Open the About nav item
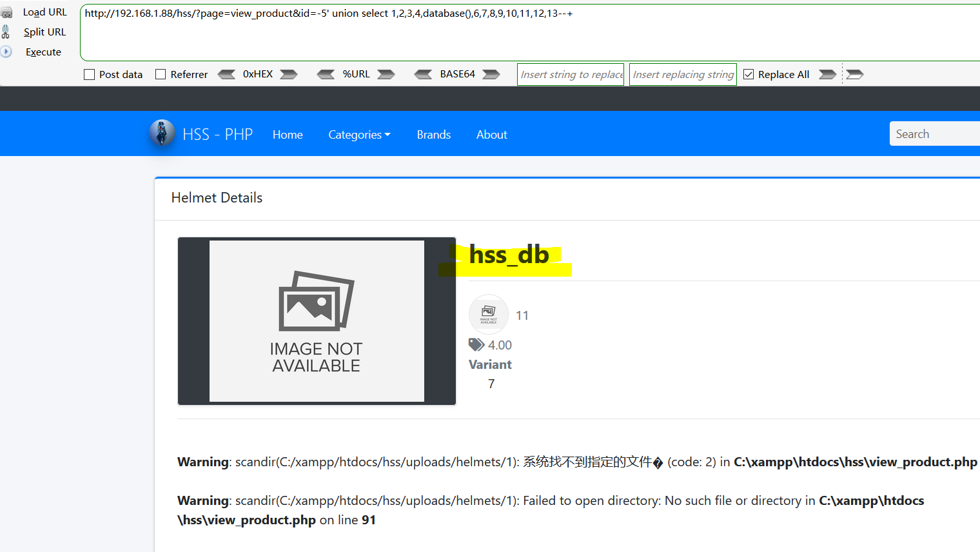This screenshot has width=980, height=552. 492,135
